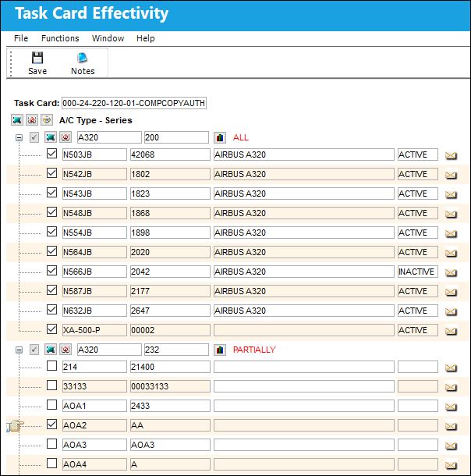The width and height of the screenshot is (471, 476).
Task: Open the Help menu
Action: (146, 38)
